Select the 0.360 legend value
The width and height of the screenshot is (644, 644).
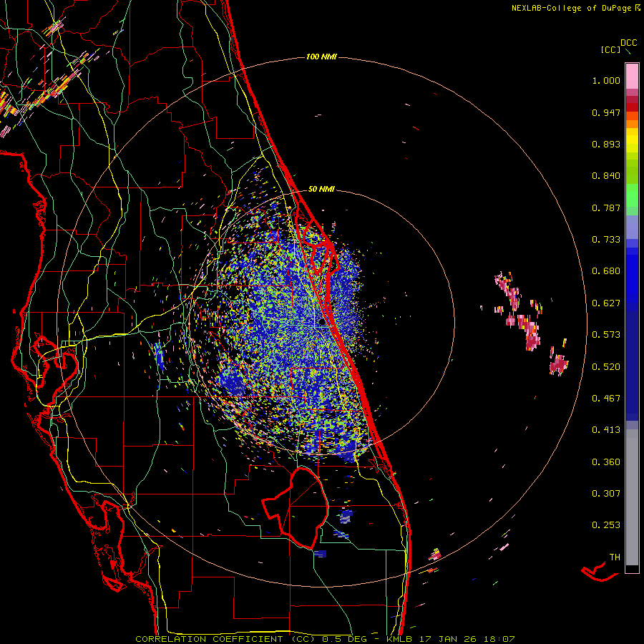(606, 462)
